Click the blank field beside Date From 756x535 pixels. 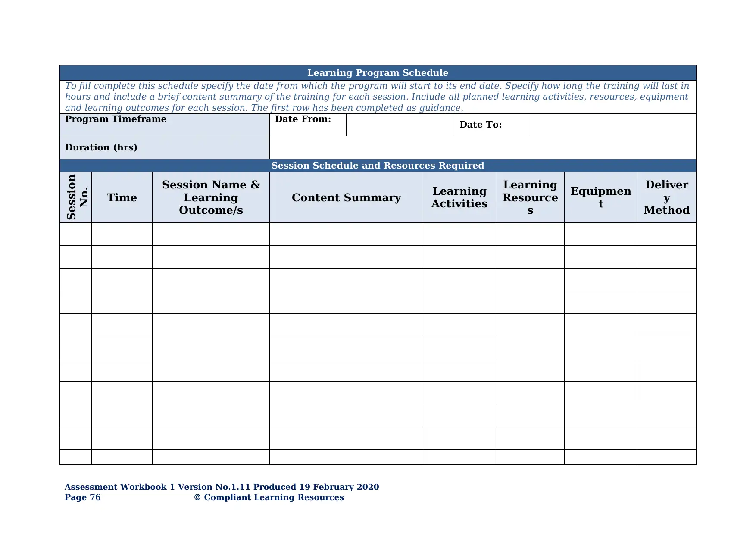tap(400, 125)
